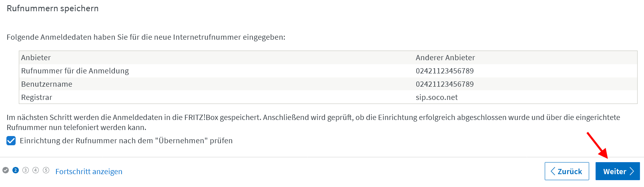
Task: Click the step 3 progress circle
Action: (x=26, y=170)
